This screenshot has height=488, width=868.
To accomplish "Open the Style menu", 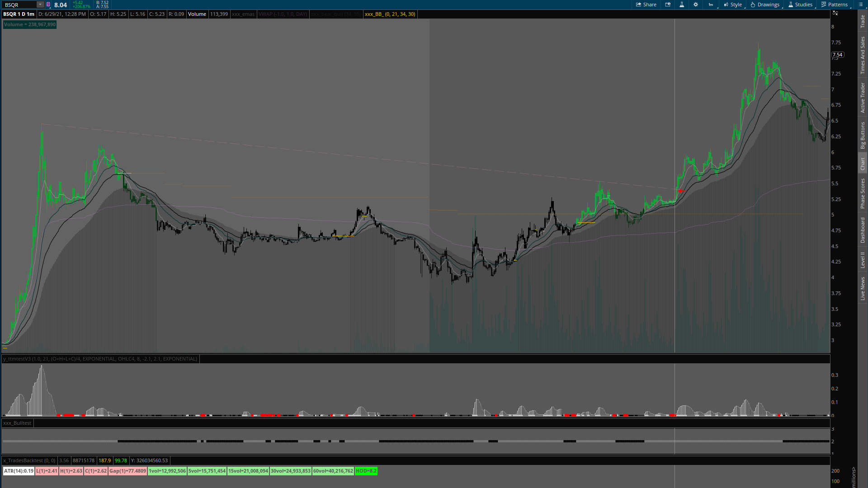I will [x=732, y=5].
